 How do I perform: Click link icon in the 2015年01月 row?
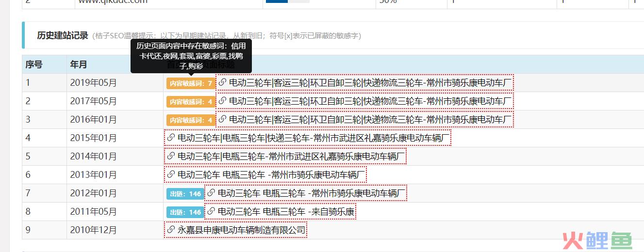click(171, 138)
